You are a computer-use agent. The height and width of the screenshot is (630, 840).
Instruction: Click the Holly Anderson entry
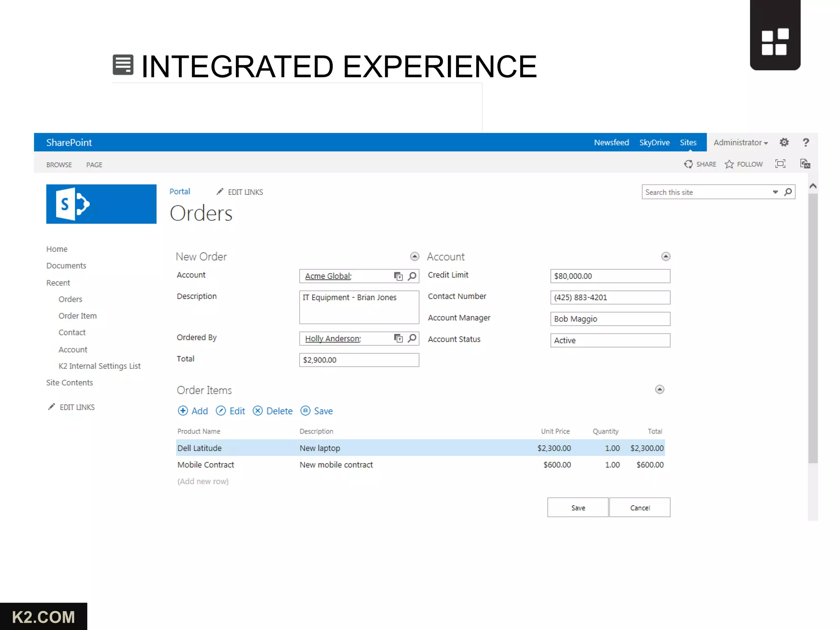coord(333,338)
